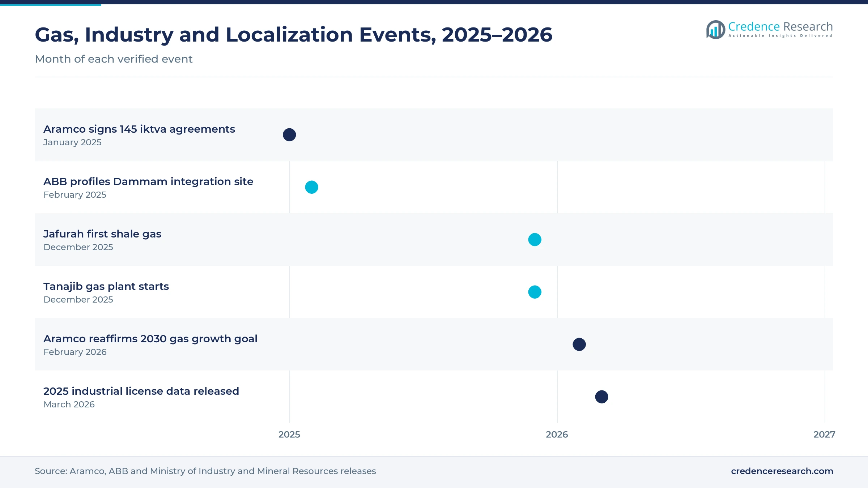868x488 pixels.
Task: Select the Jafurah first shale gas marker dot
Action: (535, 240)
